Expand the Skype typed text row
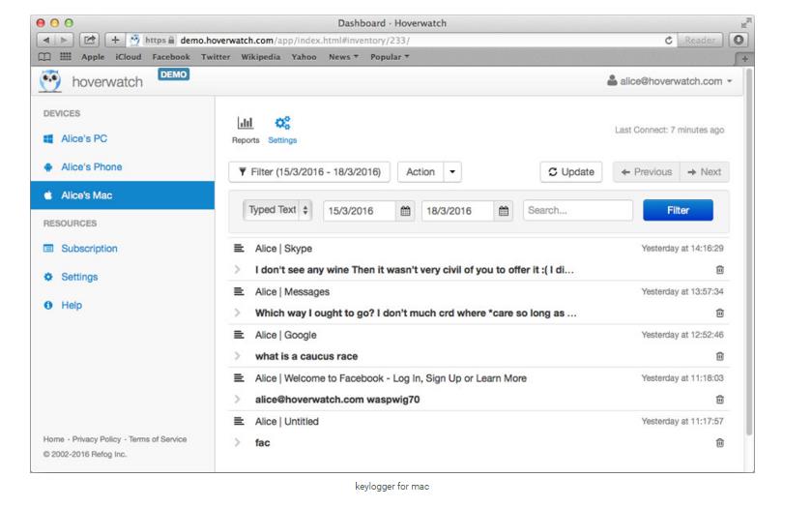This screenshot has height=508, width=812. click(x=237, y=270)
